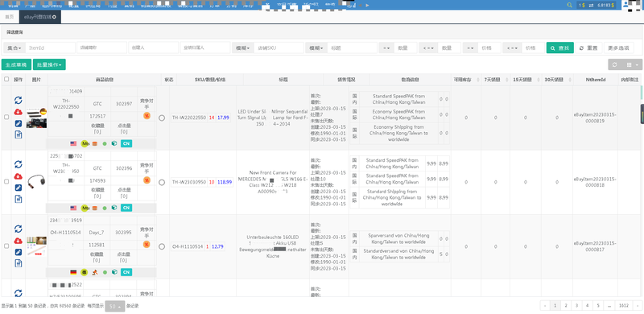Expand 批量操作 bulk actions dropdown
The image size is (644, 314).
pyautogui.click(x=49, y=64)
